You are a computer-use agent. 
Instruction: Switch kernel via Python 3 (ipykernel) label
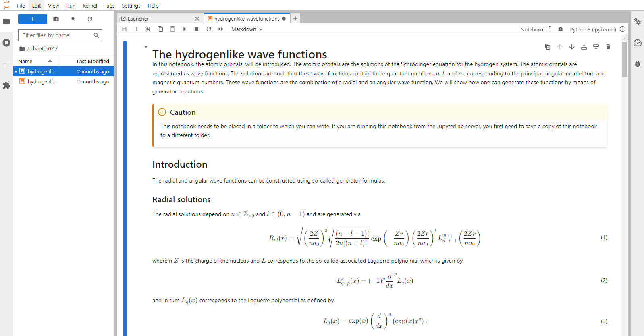coord(593,29)
